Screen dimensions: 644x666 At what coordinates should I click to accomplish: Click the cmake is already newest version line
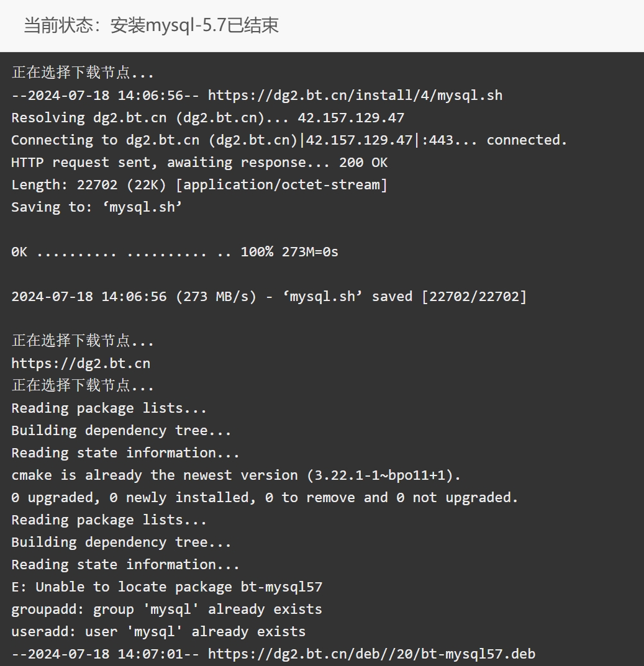pos(236,475)
